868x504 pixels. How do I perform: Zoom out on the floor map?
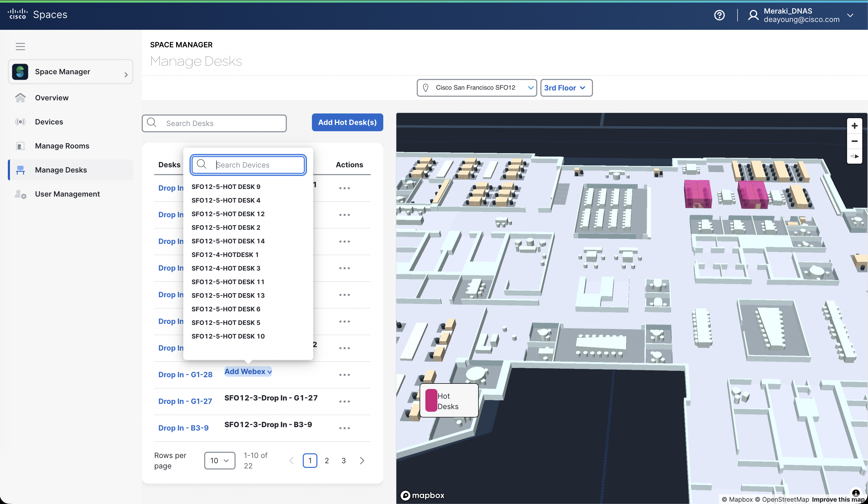(x=855, y=141)
